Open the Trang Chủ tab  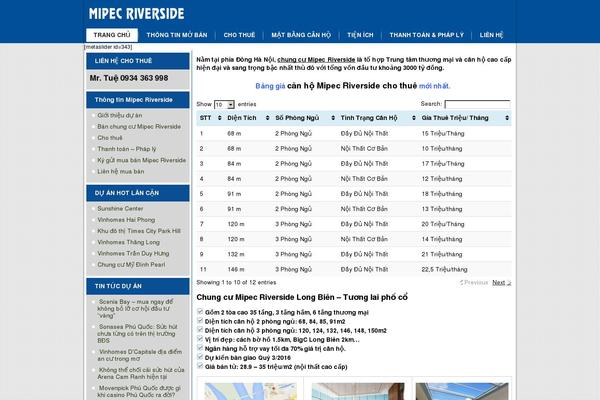coord(112,35)
